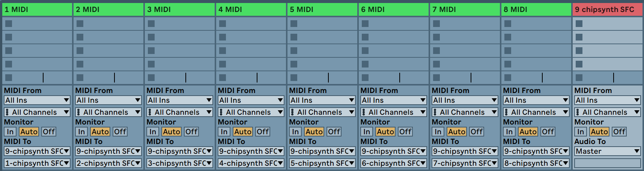
Task: Set track 8 MIDI monitor to Off
Action: pyautogui.click(x=548, y=132)
